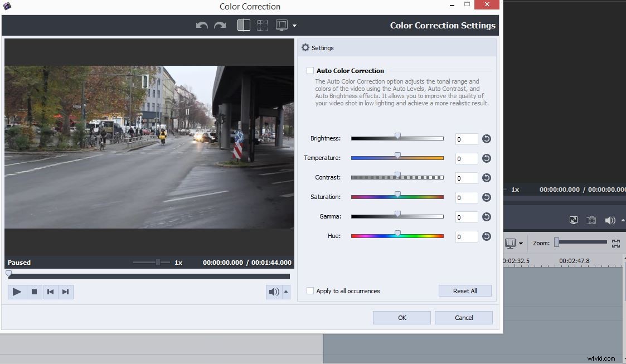Mute audio using the speaker icon near the timeline
Image resolution: width=626 pixels, height=364 pixels.
[x=610, y=220]
